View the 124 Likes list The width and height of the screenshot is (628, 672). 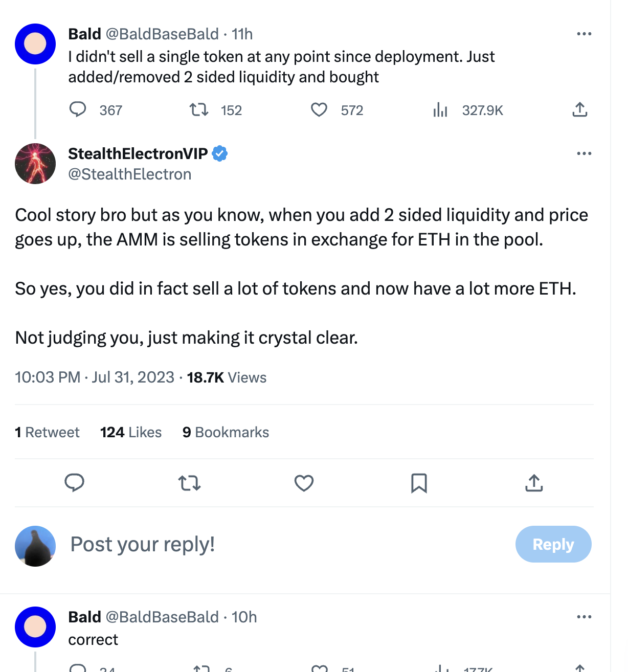(131, 432)
